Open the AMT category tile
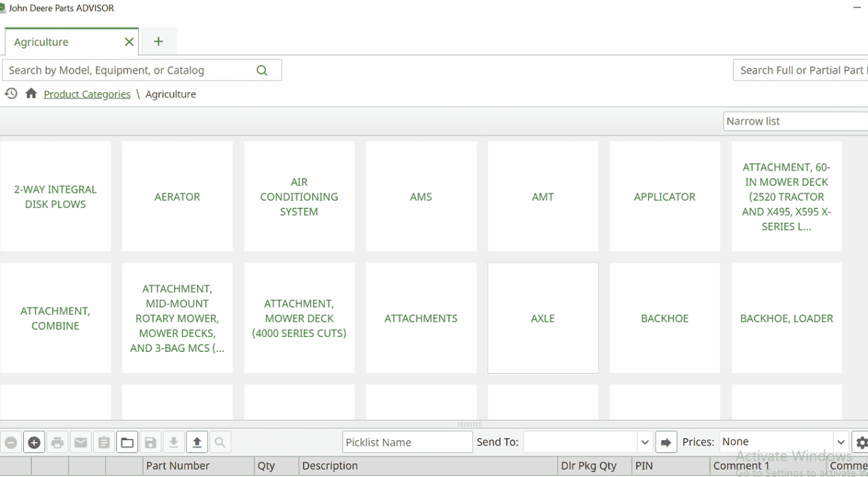Screen dimensions: 868x477 [543, 197]
